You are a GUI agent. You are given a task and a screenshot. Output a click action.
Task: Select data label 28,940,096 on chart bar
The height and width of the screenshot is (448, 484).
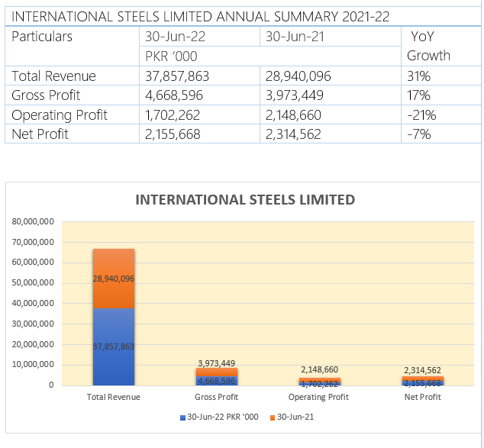(x=114, y=279)
